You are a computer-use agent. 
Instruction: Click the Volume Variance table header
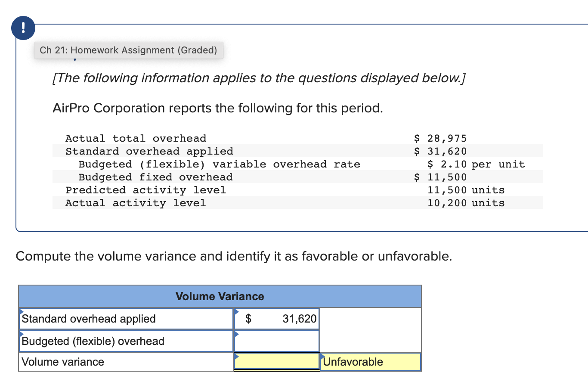220,296
